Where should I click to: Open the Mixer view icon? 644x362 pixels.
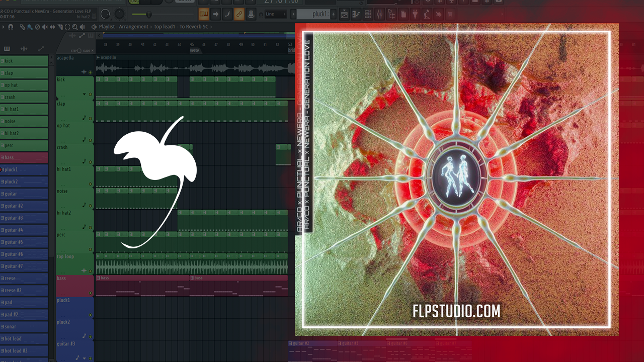pos(379,14)
